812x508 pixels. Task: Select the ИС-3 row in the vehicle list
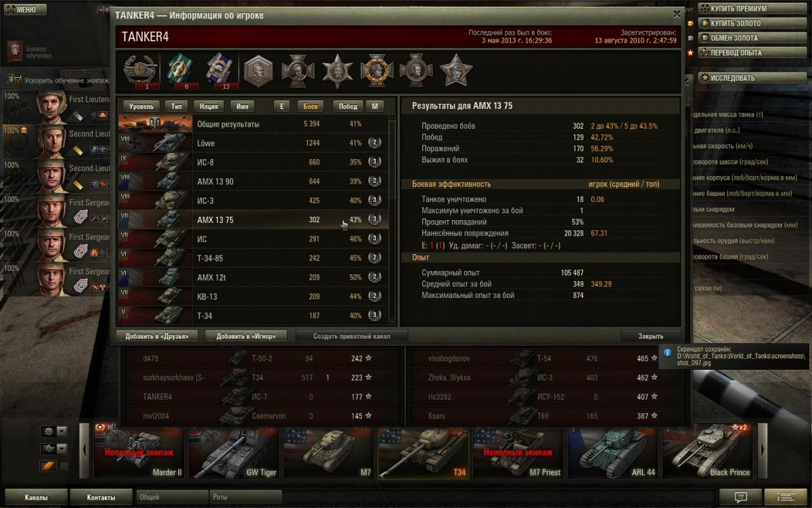click(x=253, y=200)
